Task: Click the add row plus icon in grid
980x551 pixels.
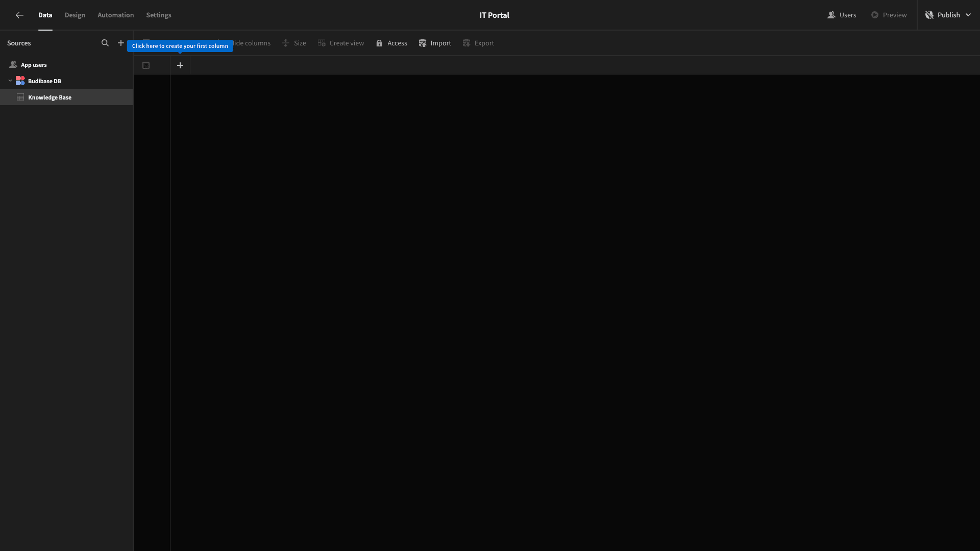Action: tap(180, 65)
